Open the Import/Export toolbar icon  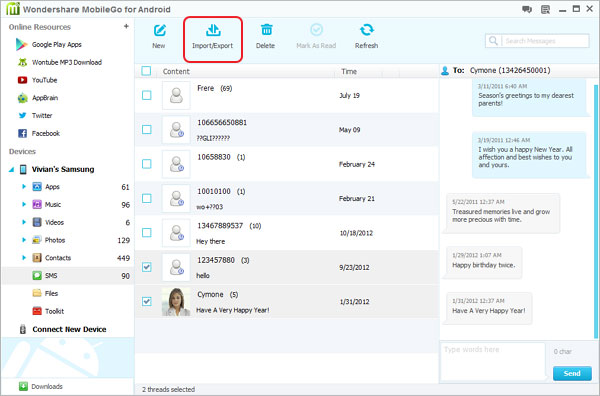(x=213, y=30)
